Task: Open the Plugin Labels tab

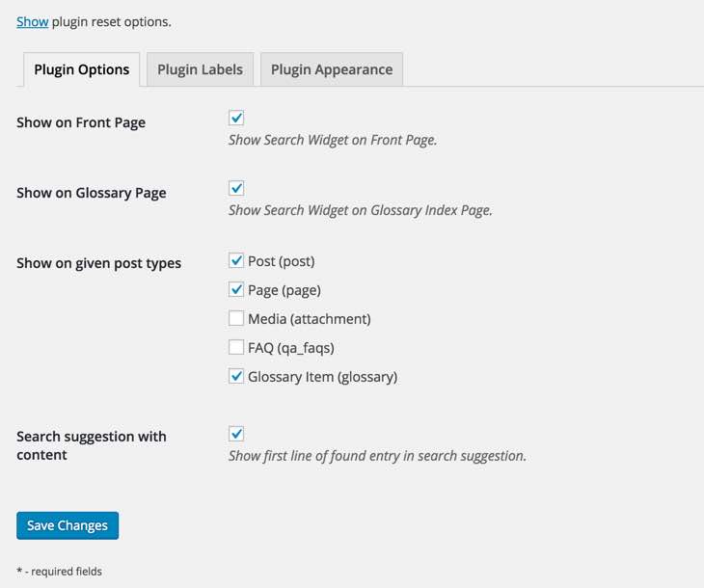Action: 200,69
